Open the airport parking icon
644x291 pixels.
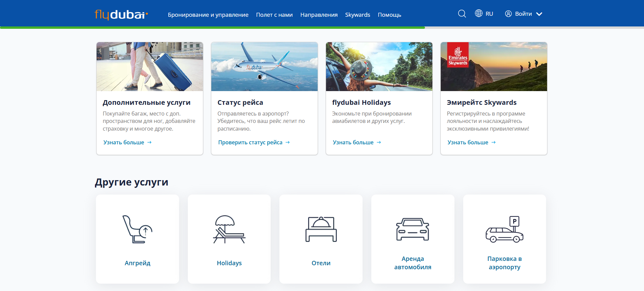pyautogui.click(x=504, y=229)
